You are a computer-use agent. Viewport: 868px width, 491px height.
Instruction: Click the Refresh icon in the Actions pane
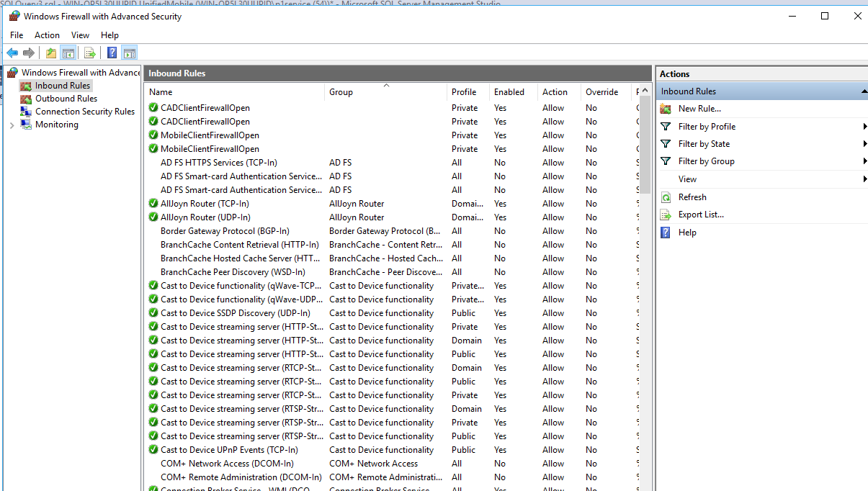(665, 197)
